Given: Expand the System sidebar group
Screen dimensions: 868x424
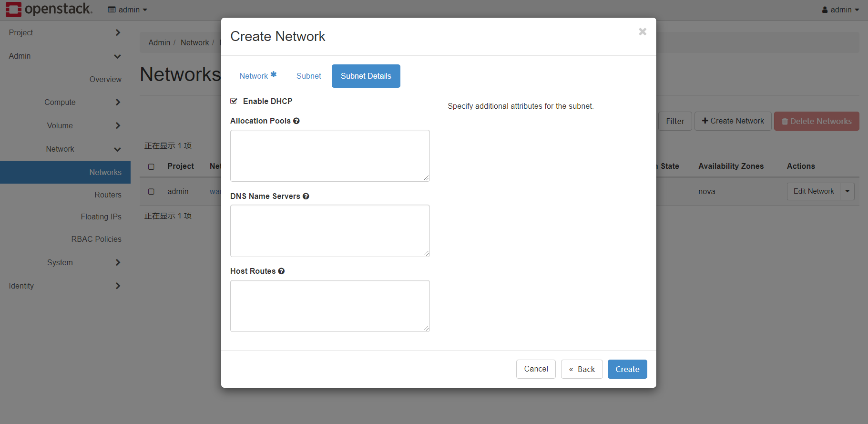Looking at the screenshot, I should coord(65,262).
